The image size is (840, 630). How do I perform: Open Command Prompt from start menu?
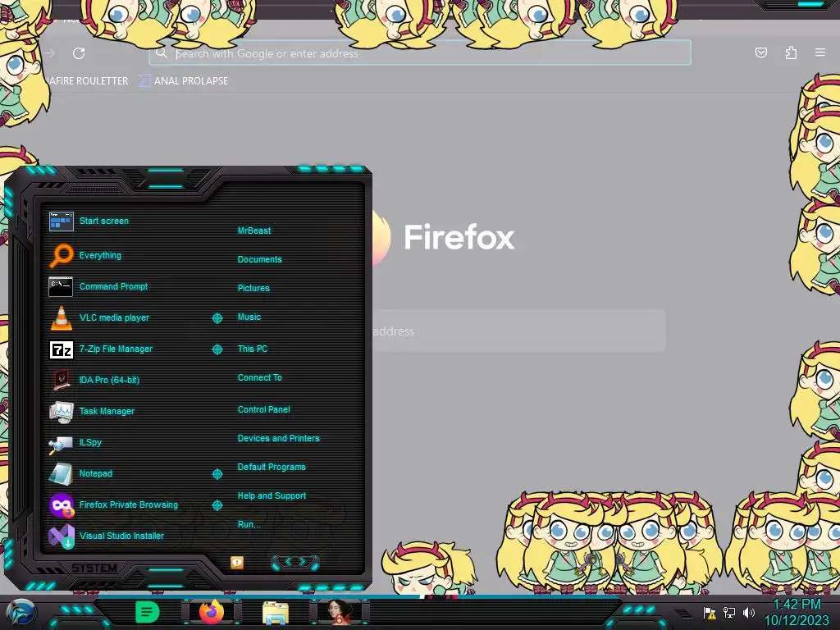coord(113,286)
